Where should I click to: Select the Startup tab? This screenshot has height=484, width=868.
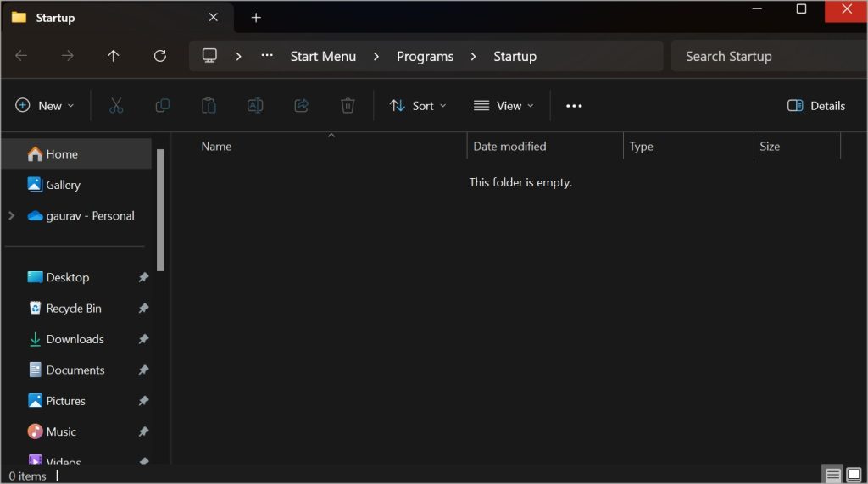116,18
